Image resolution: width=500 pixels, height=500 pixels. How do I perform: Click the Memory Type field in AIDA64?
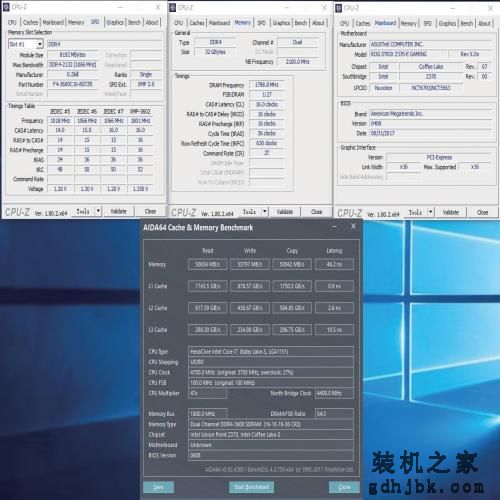coord(271,424)
